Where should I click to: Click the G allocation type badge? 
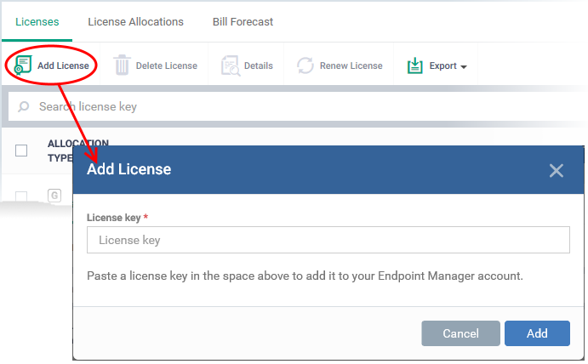click(54, 196)
